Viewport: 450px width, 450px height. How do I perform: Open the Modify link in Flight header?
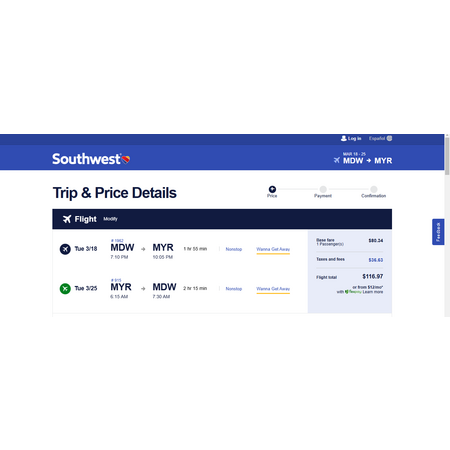tap(110, 219)
